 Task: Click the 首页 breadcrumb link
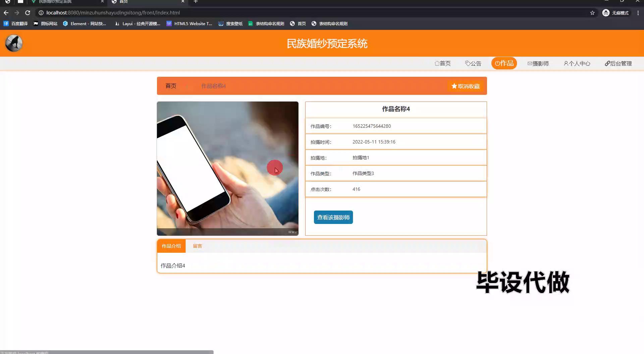pos(170,86)
